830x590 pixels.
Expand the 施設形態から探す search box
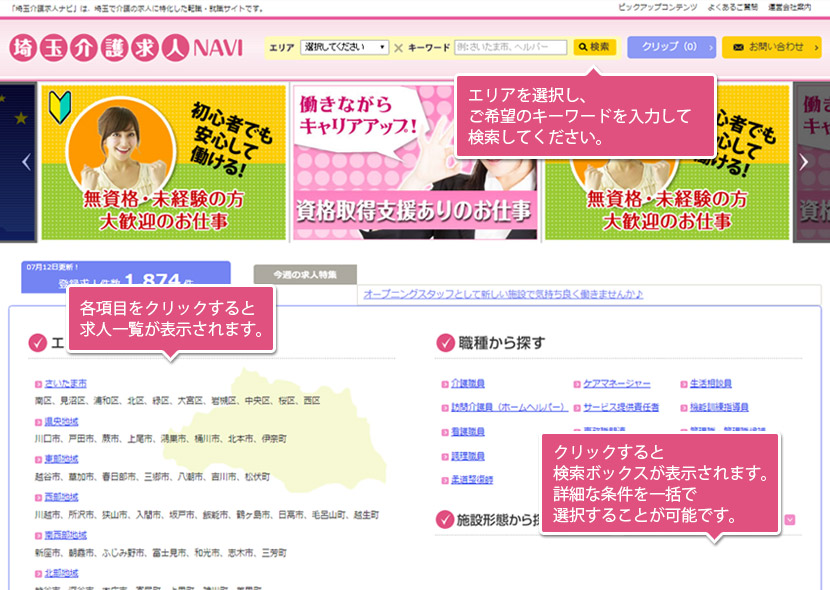click(x=789, y=519)
